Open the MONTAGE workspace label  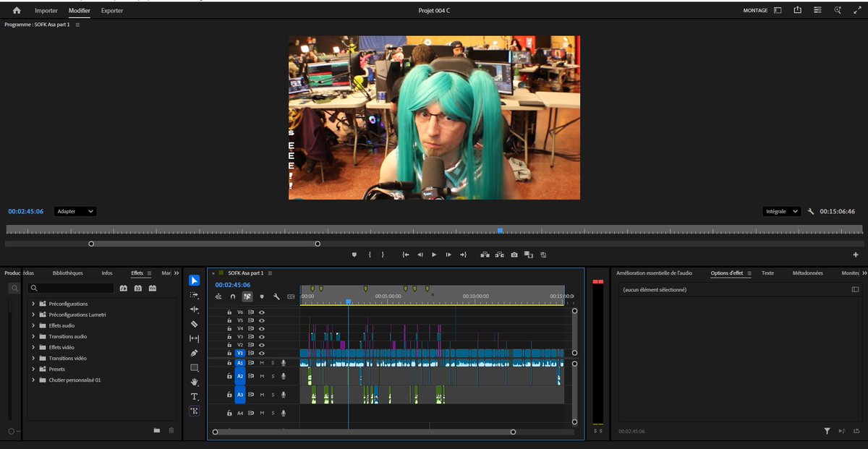click(755, 11)
